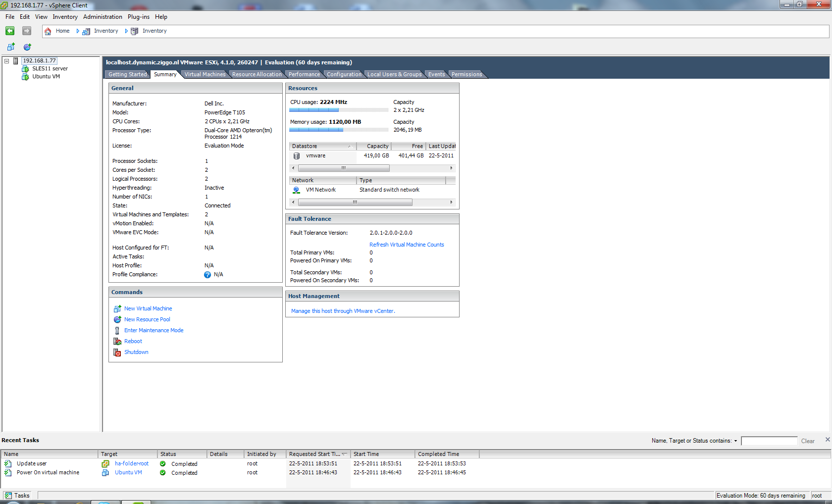832x504 pixels.
Task: Collapse the 192.168.1.77 tree node
Action: coord(6,61)
